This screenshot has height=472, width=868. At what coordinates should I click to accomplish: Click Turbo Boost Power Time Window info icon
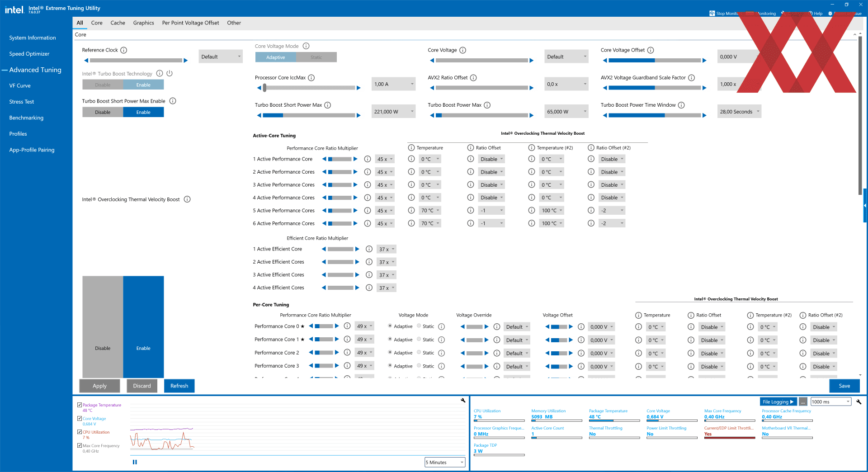pos(682,105)
